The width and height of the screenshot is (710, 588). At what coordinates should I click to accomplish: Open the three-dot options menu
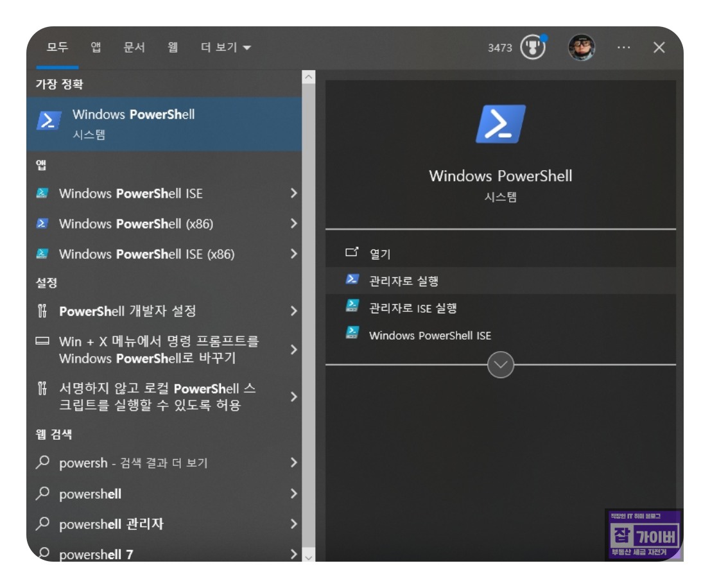(x=623, y=47)
